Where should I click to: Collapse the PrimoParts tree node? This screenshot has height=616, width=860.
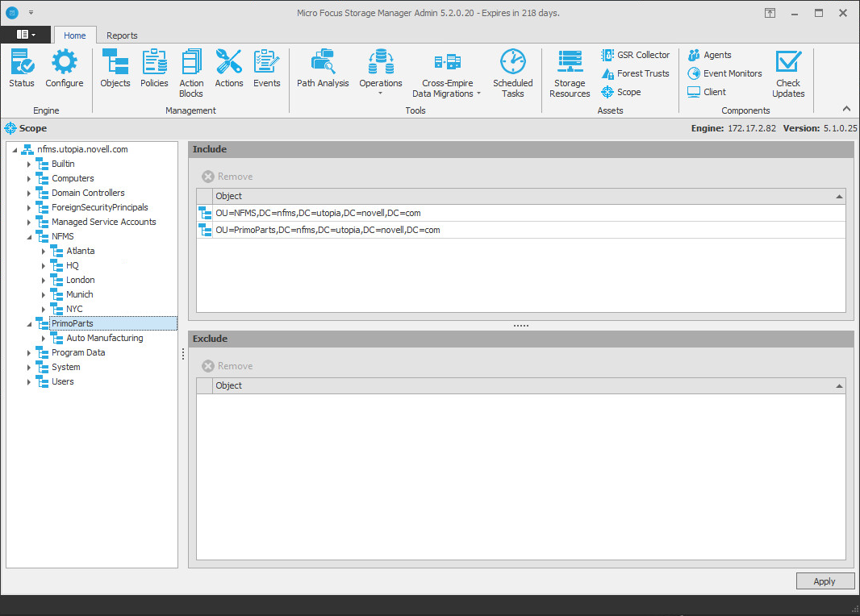click(29, 324)
